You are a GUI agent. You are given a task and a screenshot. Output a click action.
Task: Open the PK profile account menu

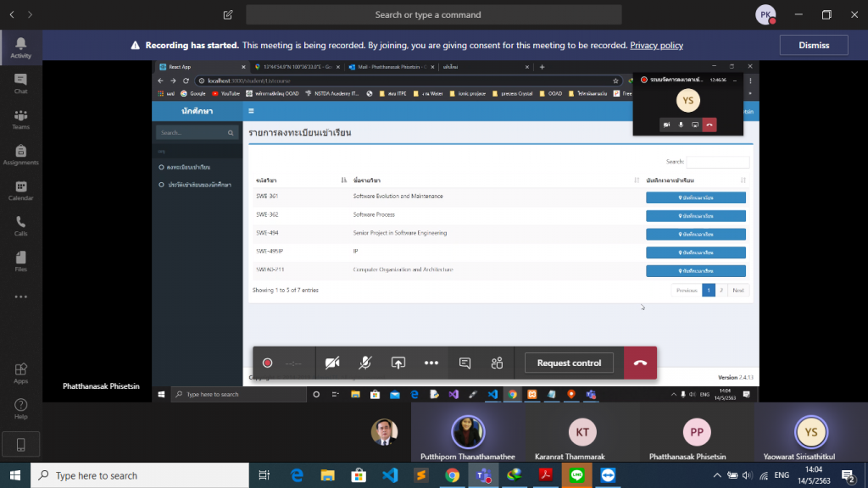[765, 14]
